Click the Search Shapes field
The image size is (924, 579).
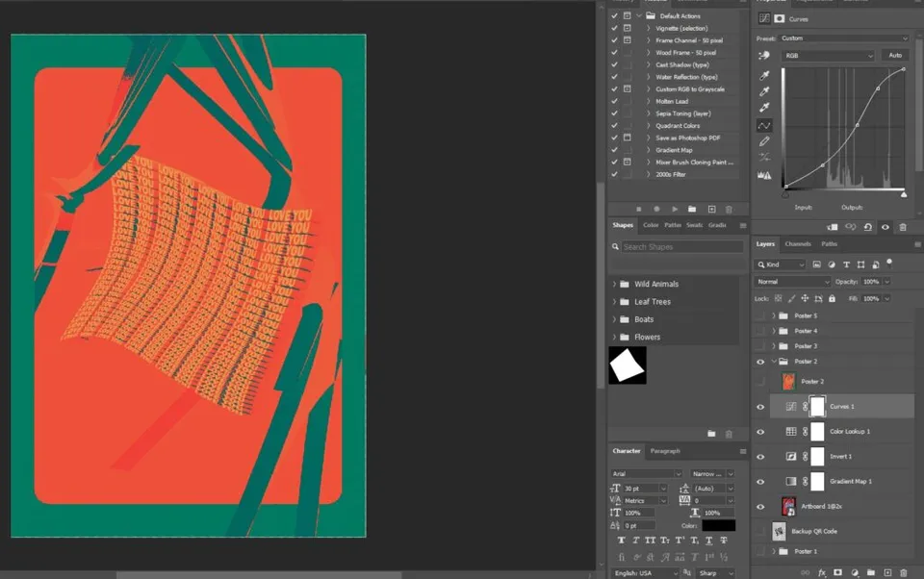click(681, 247)
